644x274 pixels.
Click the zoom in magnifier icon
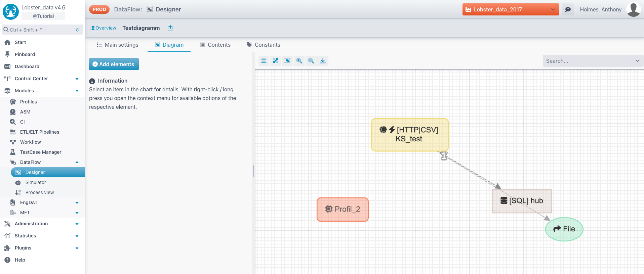tap(299, 61)
